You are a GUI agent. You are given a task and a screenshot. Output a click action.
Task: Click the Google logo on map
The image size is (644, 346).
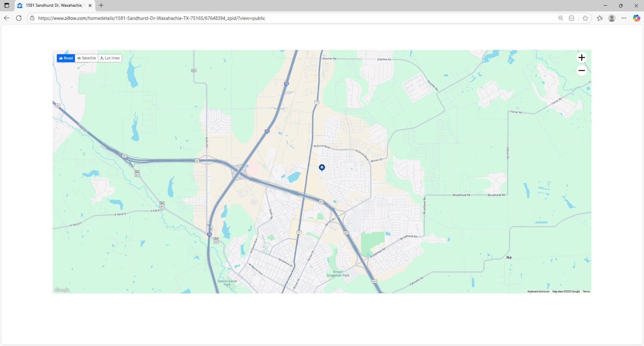[x=62, y=290]
